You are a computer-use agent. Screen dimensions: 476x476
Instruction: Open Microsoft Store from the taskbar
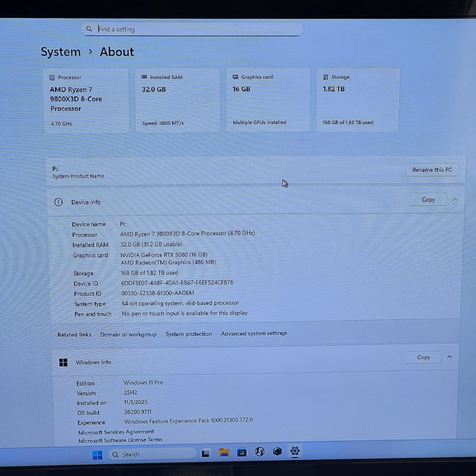click(x=242, y=452)
